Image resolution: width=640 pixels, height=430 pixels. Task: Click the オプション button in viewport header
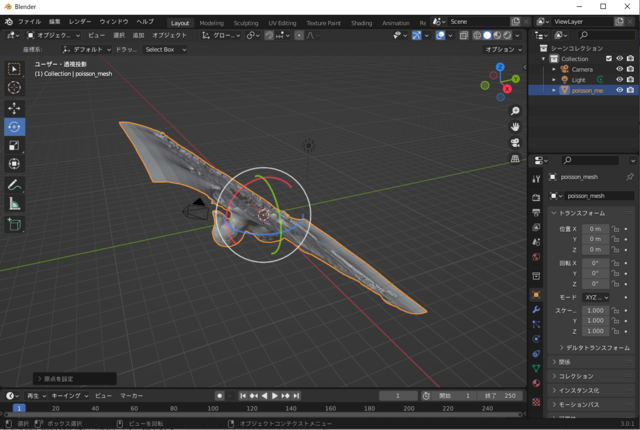click(503, 49)
